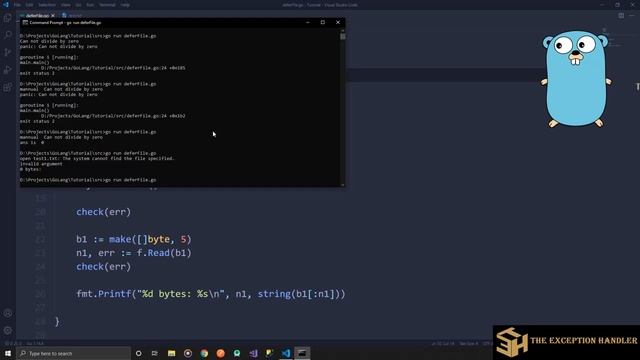Open the Accounts icon in activity bar

(x=8, y=313)
